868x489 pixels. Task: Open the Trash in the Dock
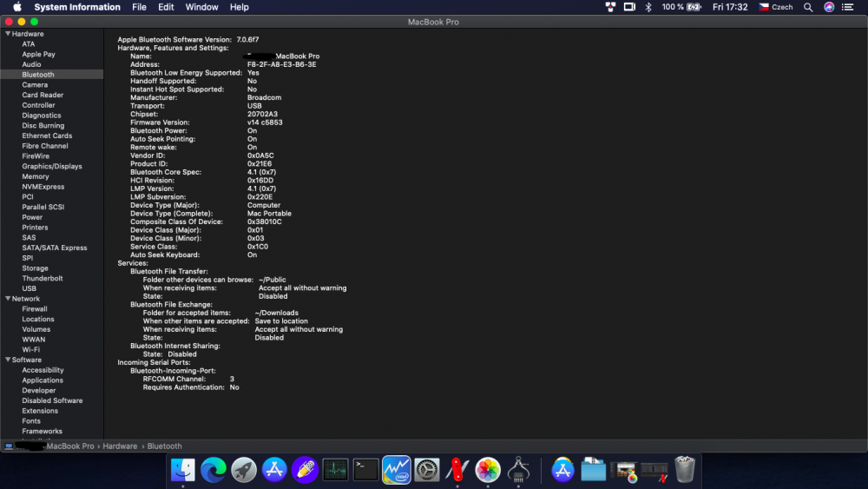pos(685,470)
